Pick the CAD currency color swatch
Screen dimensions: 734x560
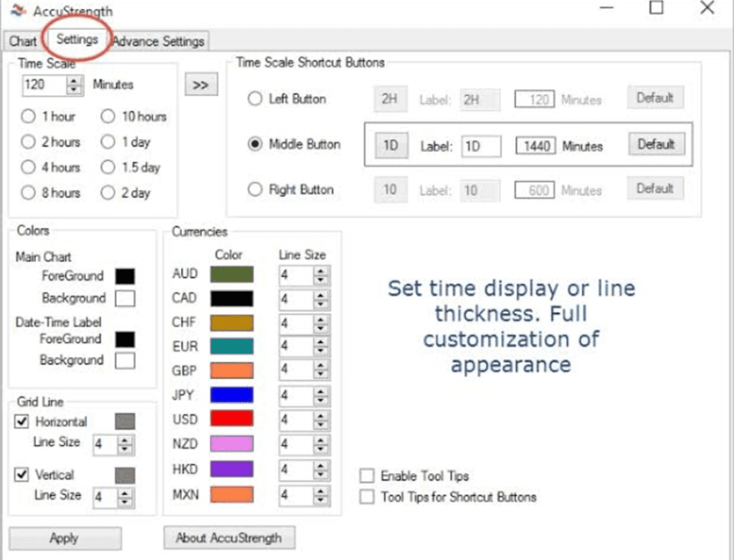coord(232,298)
